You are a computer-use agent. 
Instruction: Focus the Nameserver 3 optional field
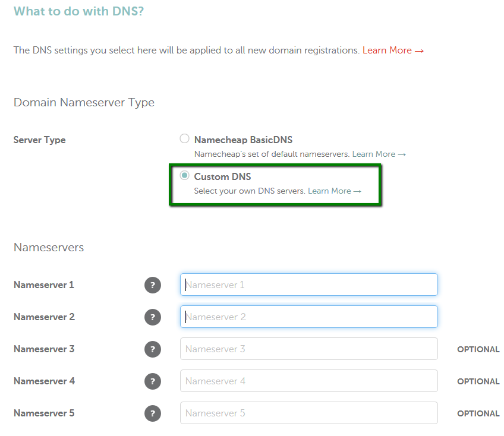[309, 349]
